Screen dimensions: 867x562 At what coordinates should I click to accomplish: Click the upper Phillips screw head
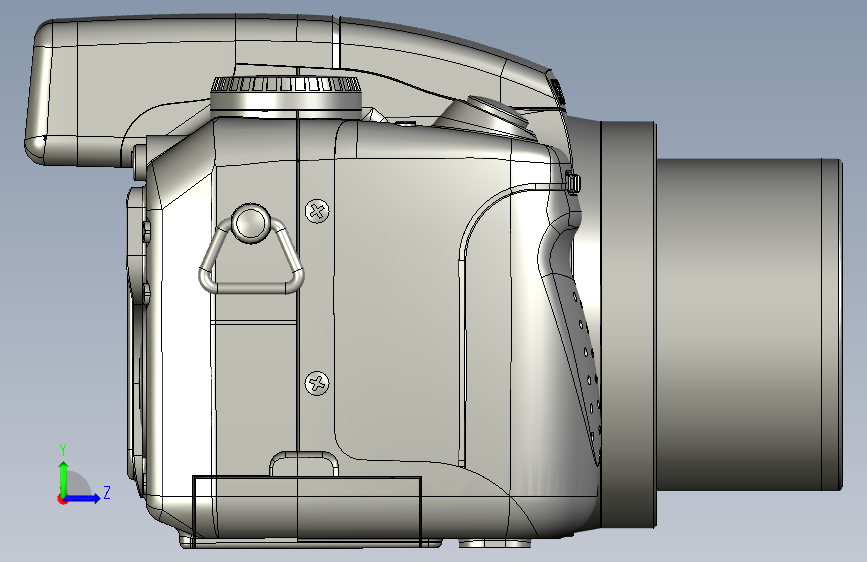(317, 211)
